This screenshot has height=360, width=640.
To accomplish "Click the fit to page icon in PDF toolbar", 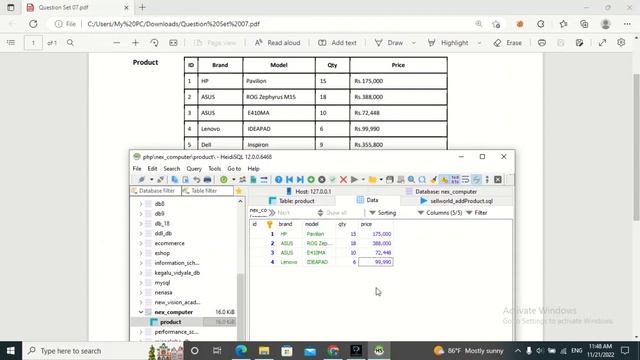I will pyautogui.click(x=173, y=42).
